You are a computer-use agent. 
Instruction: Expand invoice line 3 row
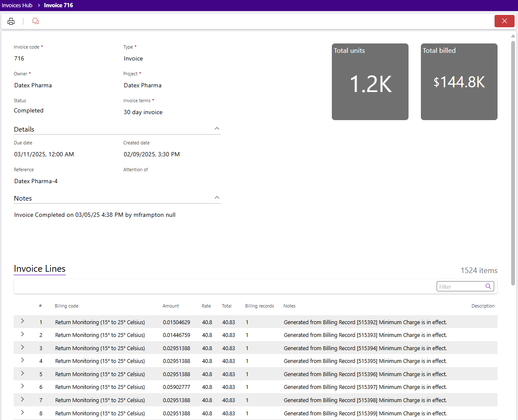click(x=22, y=348)
